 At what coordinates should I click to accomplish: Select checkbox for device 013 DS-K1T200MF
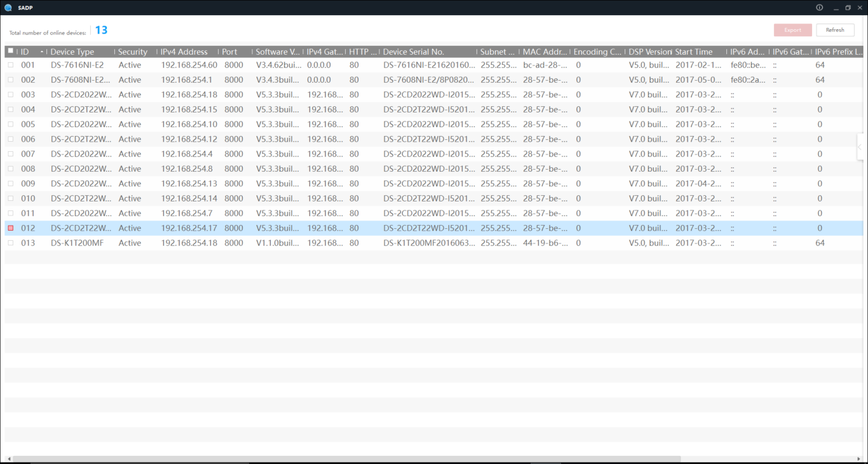point(10,243)
